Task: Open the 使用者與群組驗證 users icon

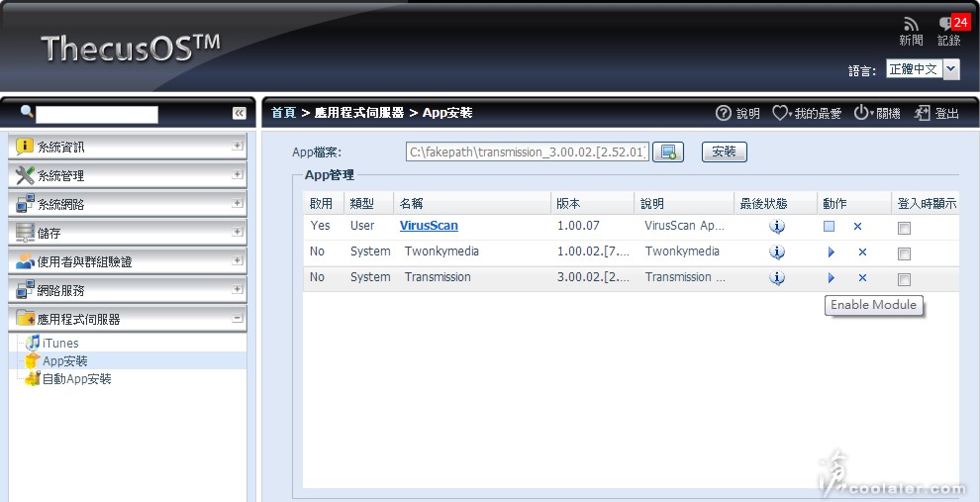Action: coord(25,261)
